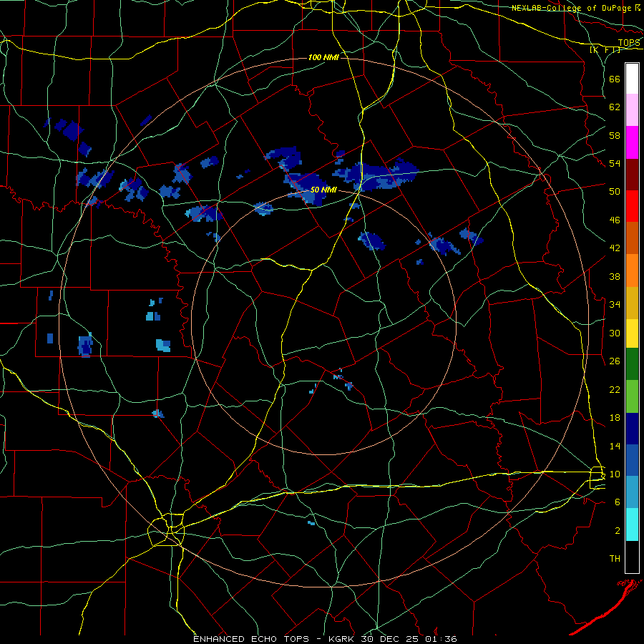644x644 pixels.
Task: Click the legend value "62"
Action: click(615, 107)
